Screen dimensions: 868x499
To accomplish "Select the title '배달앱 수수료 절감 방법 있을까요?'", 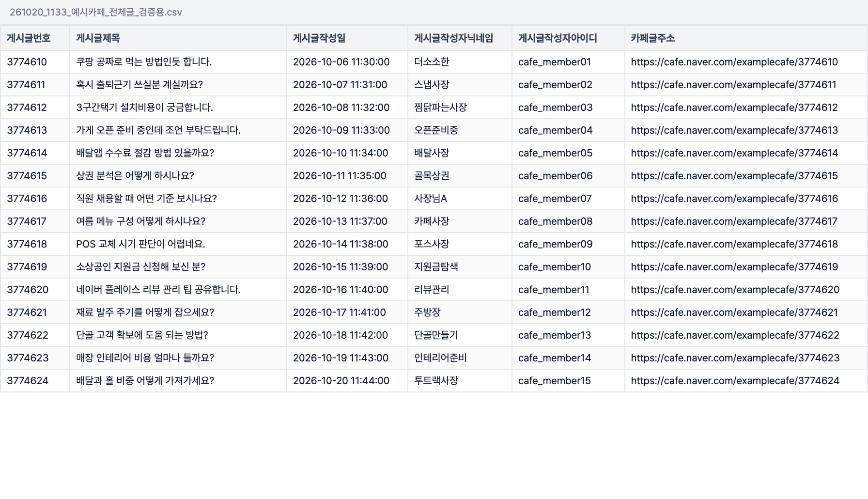I will (145, 153).
